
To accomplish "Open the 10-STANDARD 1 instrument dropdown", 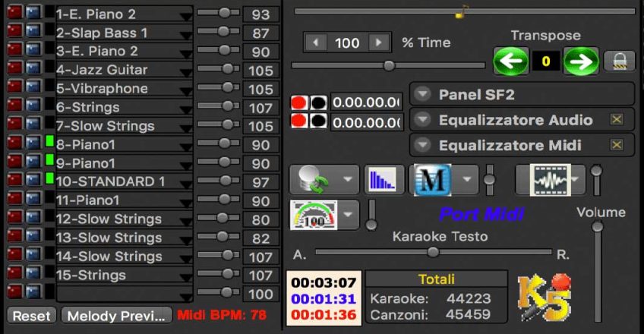I will click(185, 183).
